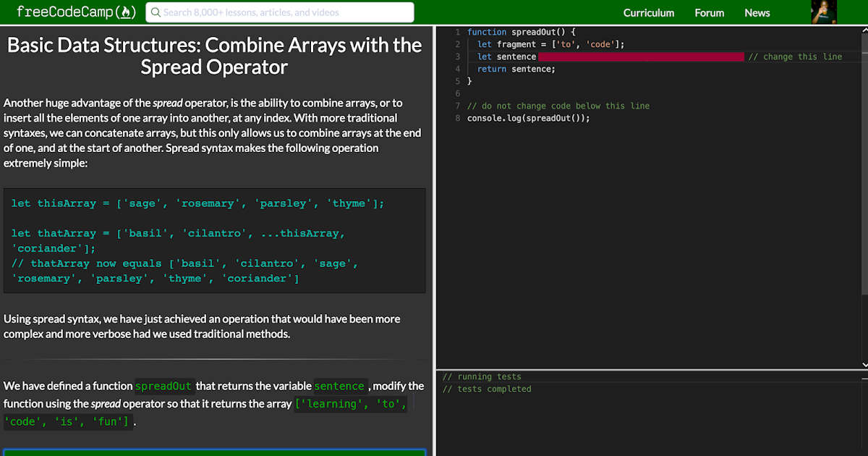Viewport: 868px width, 456px height.
Task: Open the News menu item
Action: (x=757, y=13)
